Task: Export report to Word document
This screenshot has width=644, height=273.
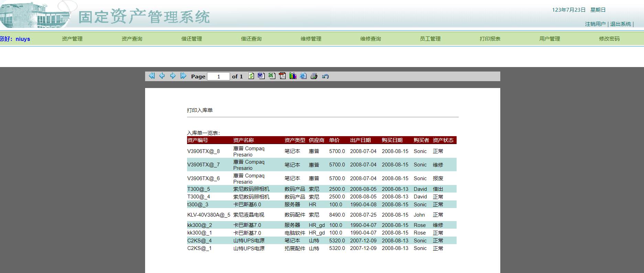Action: (x=261, y=76)
